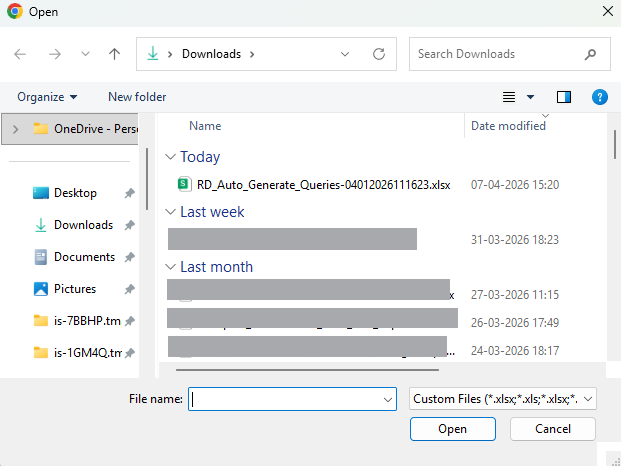Go up one folder level

(114, 54)
